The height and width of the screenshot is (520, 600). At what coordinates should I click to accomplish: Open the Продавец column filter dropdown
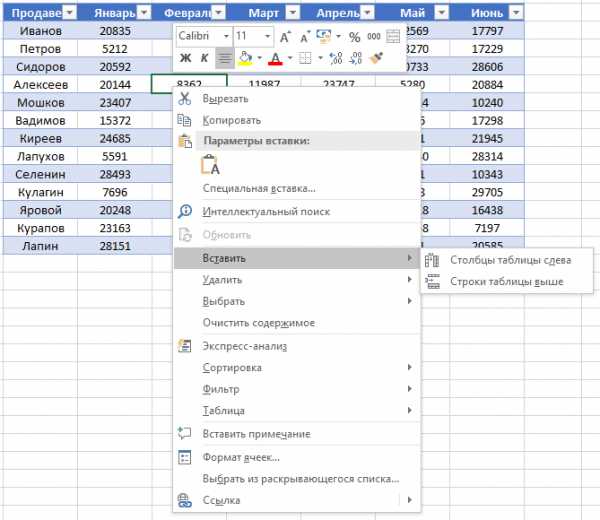click(x=70, y=13)
